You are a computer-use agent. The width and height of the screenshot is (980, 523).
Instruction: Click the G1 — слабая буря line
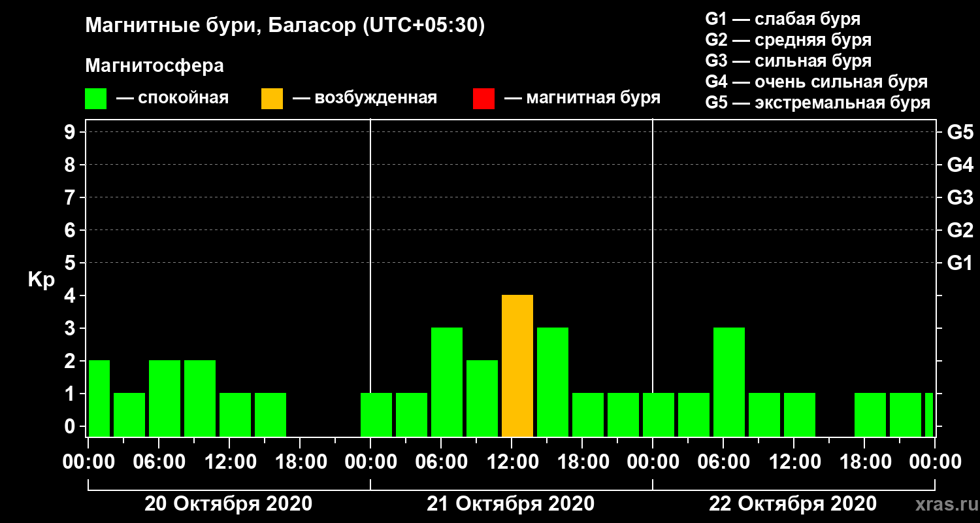pyautogui.click(x=783, y=19)
